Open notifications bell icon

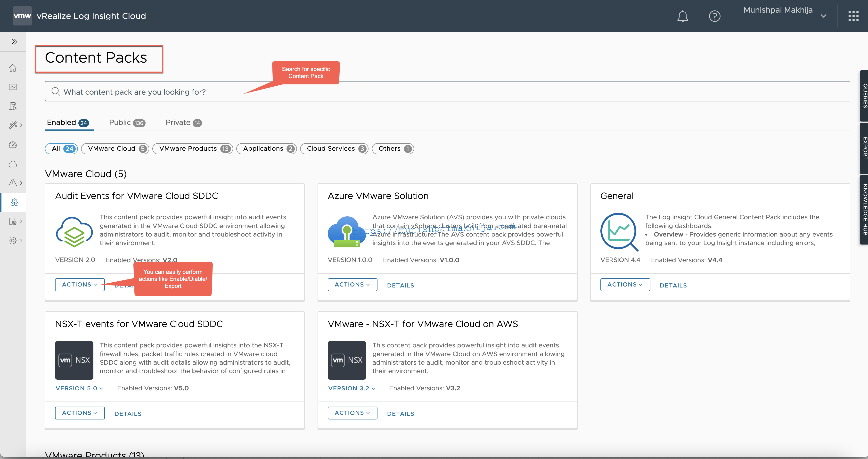tap(682, 16)
